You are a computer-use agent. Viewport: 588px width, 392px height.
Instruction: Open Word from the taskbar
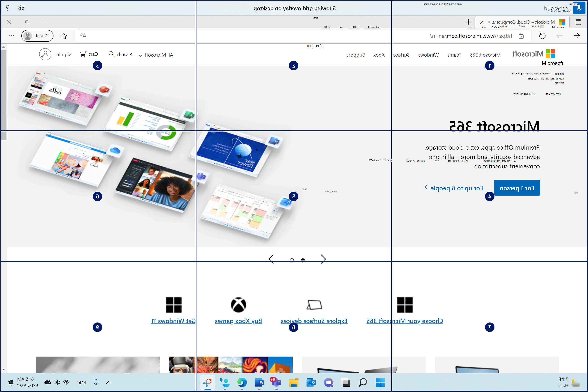[x=259, y=382]
